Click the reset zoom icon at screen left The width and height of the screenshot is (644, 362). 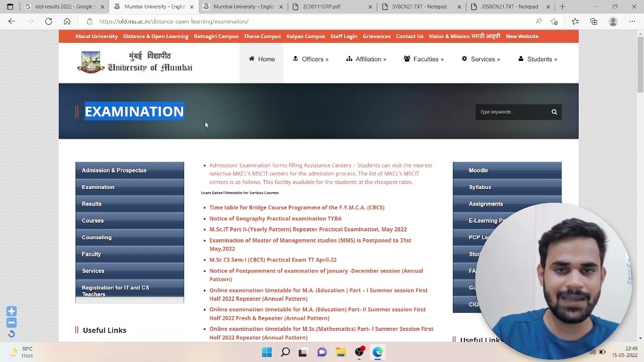12,334
